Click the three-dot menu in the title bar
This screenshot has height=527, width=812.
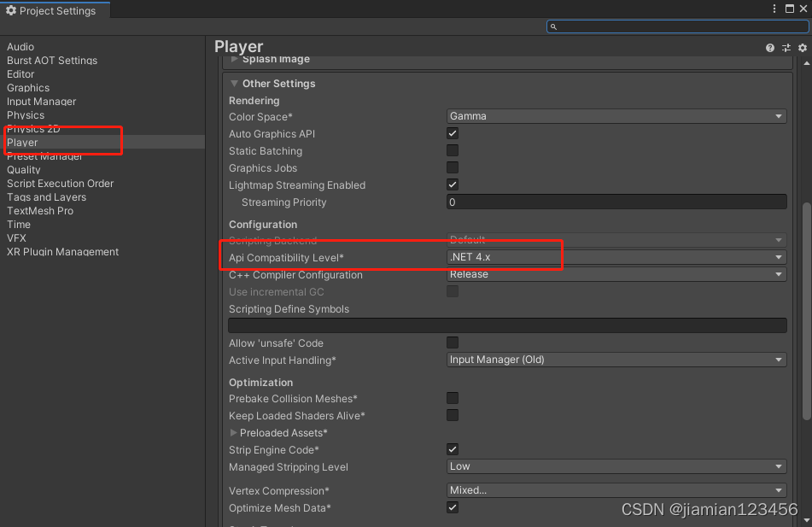(774, 9)
